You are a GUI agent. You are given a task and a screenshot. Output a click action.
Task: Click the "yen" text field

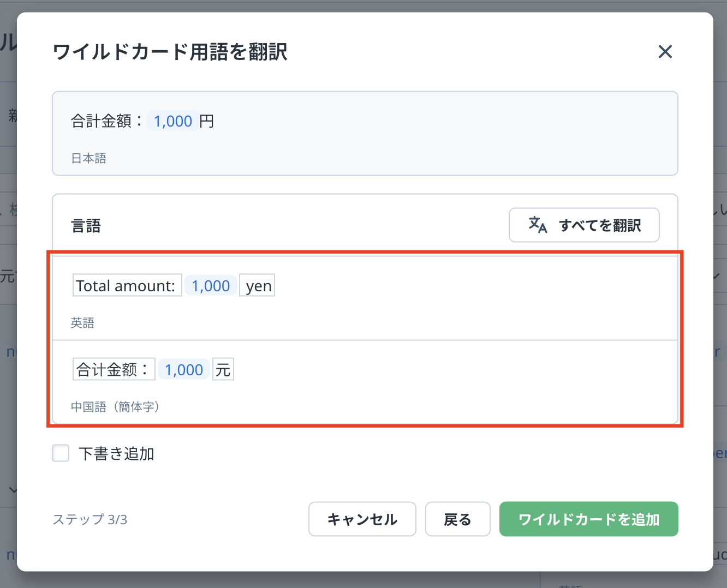click(x=258, y=286)
